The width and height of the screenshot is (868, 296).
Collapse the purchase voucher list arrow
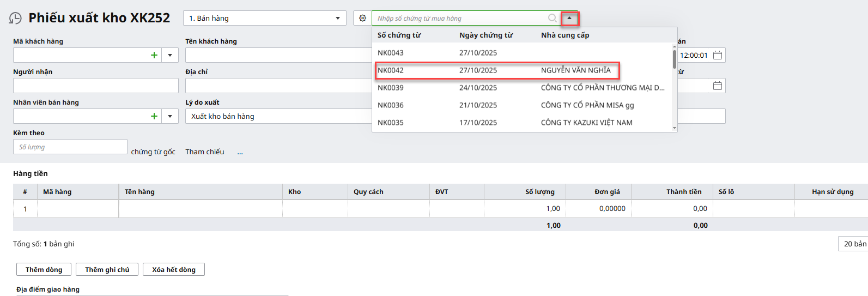(x=569, y=18)
